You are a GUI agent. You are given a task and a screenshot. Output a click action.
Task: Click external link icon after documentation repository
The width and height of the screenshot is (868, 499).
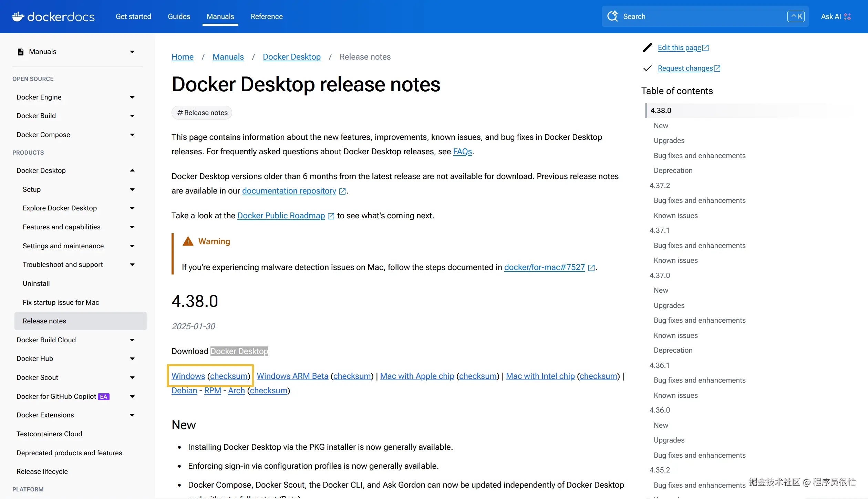(x=342, y=191)
